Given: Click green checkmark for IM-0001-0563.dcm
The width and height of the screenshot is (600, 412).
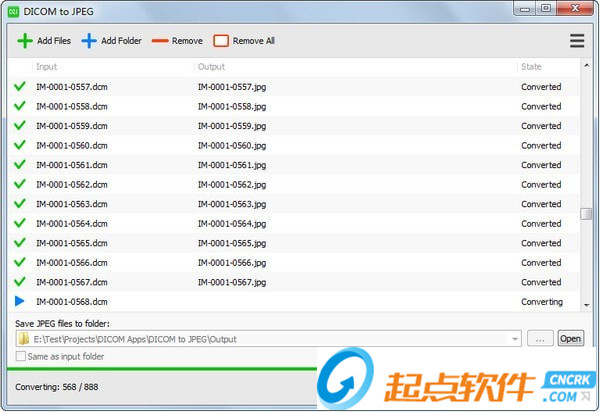Looking at the screenshot, I should coord(20,204).
